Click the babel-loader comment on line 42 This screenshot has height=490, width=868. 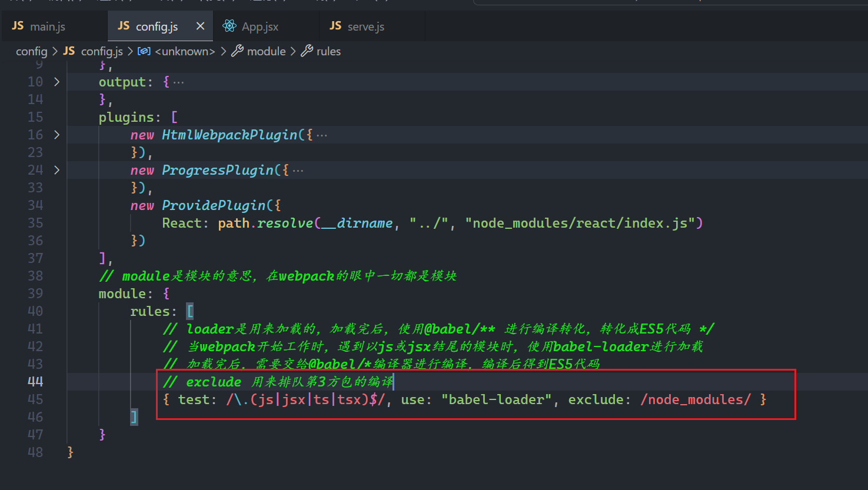(x=433, y=346)
